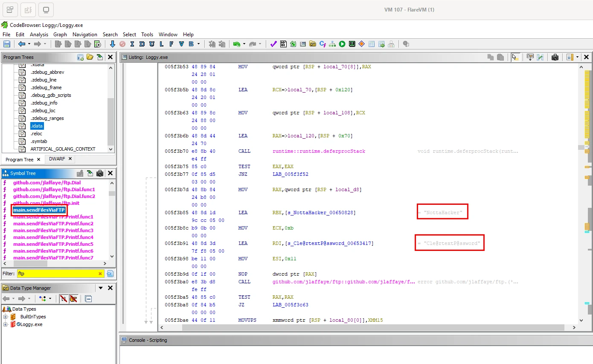The image size is (593, 364).
Task: Expand the Loggy.exe data types node
Action: click(6, 324)
